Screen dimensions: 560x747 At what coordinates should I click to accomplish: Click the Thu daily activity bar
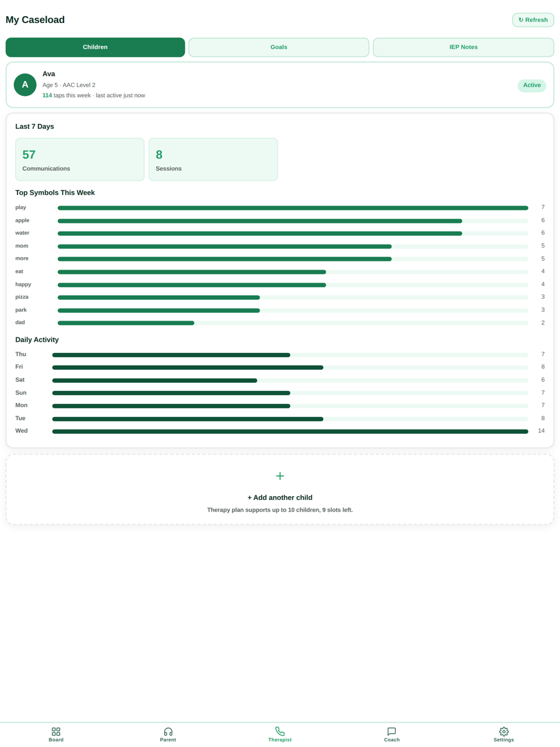click(x=290, y=355)
